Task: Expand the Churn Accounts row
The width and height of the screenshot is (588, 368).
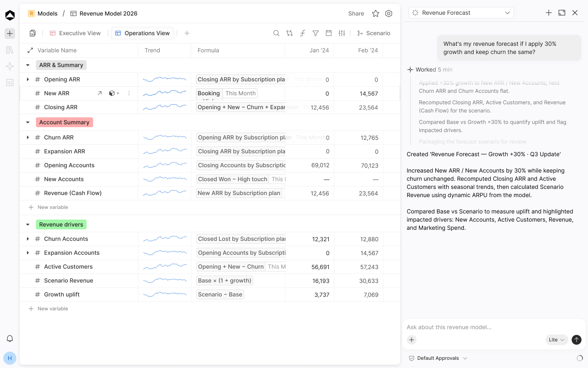Action: tap(28, 239)
